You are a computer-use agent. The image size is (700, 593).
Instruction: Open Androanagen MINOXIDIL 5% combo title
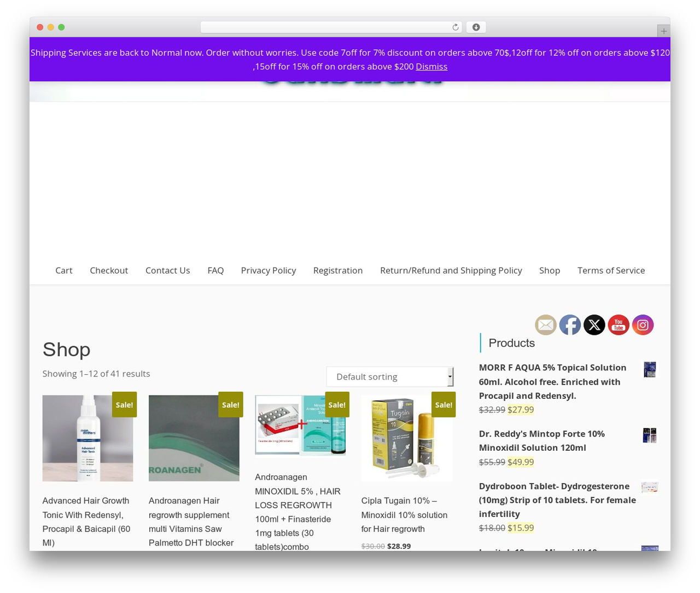(297, 512)
